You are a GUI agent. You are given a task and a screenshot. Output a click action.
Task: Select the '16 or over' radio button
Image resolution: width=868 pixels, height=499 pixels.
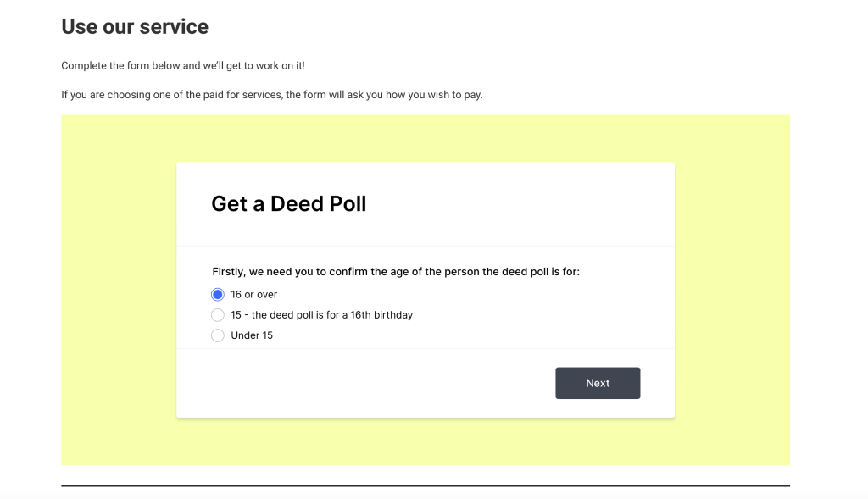click(218, 295)
